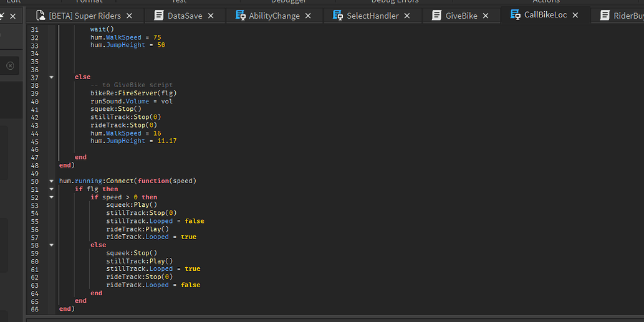
Task: Click on 'hum.WalkSpeed = 75' line
Action: point(126,37)
